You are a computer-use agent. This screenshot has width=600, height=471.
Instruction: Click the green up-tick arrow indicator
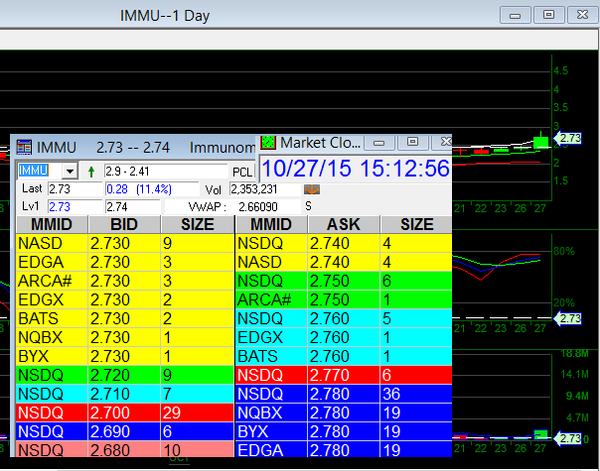(x=92, y=172)
